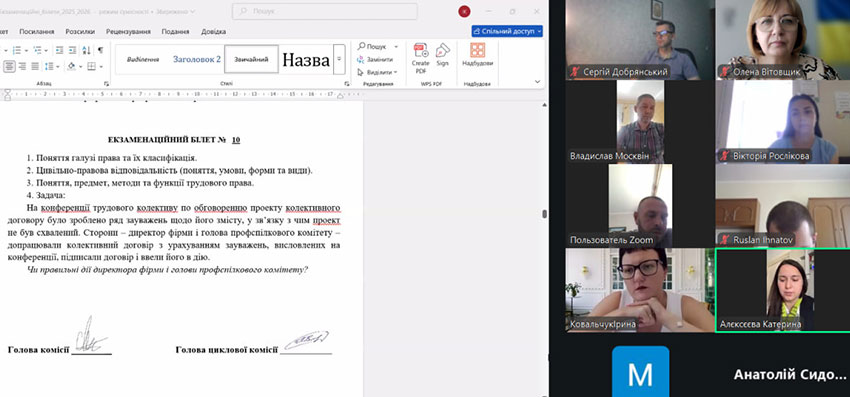The width and height of the screenshot is (850, 397).
Task: Open the multilevel list dropdown arrow
Action: pyautogui.click(x=46, y=50)
